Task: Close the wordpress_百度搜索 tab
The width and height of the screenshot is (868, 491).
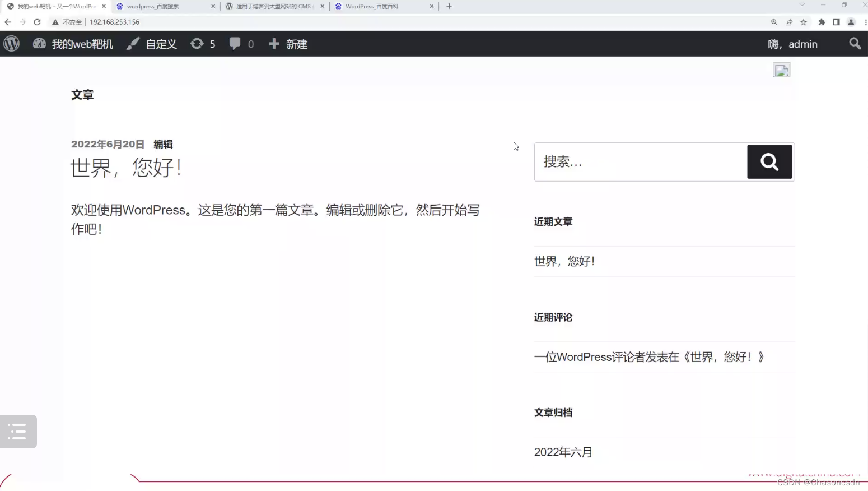Action: [x=213, y=6]
